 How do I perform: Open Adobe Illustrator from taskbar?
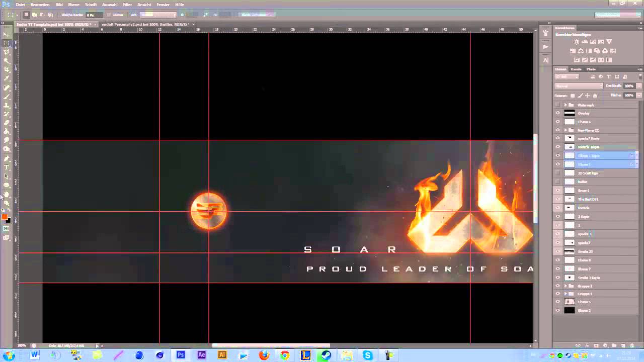click(x=222, y=355)
